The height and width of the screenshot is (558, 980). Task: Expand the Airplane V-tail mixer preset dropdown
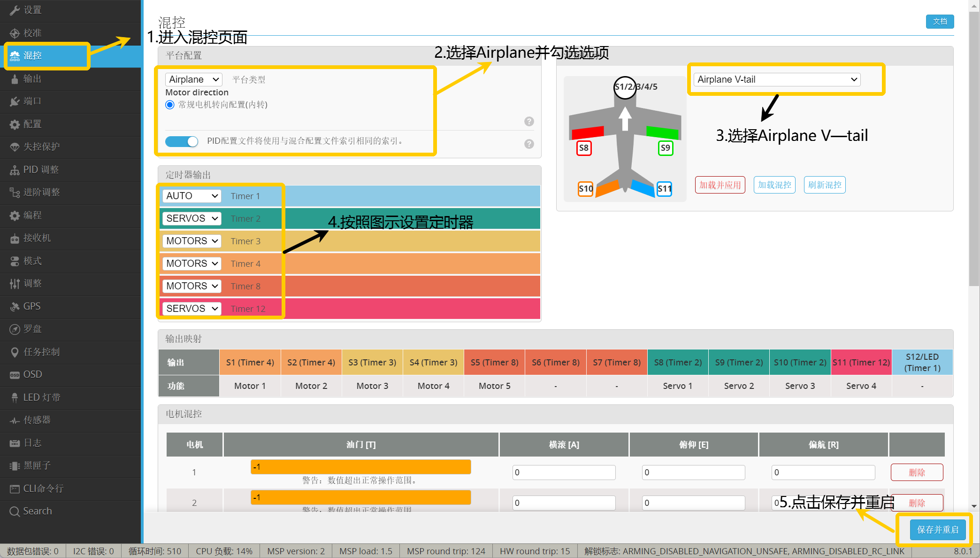777,79
